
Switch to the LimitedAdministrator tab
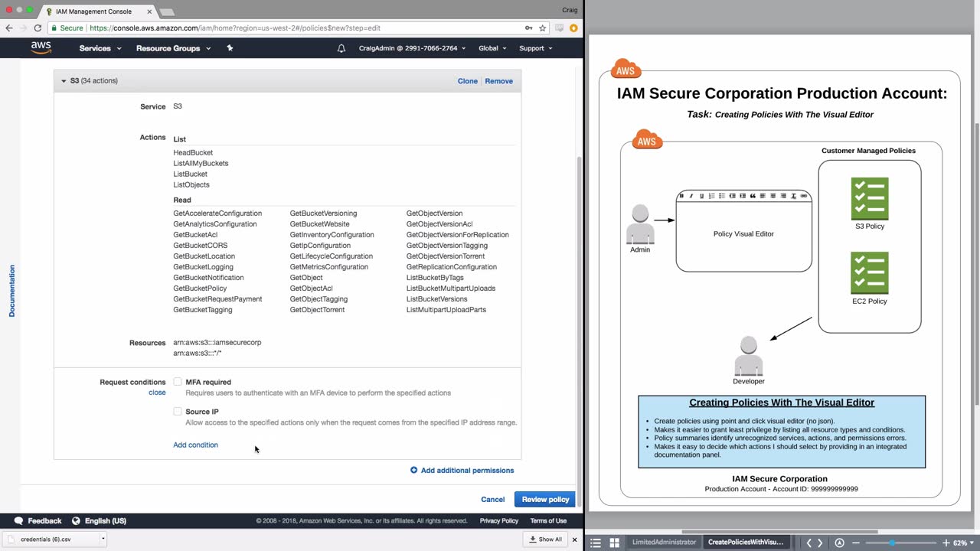coord(664,543)
